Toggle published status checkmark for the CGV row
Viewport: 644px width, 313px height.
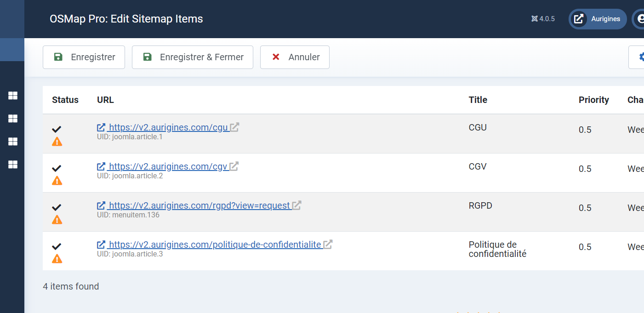click(57, 168)
